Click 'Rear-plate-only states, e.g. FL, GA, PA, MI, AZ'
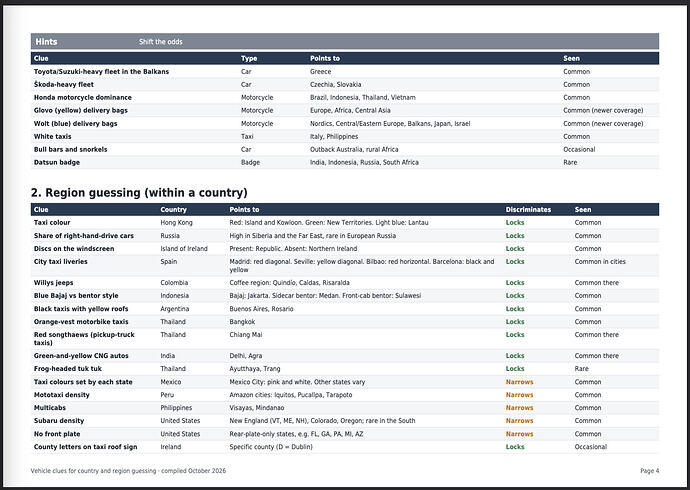Image resolution: width=690 pixels, height=490 pixels. [296, 434]
